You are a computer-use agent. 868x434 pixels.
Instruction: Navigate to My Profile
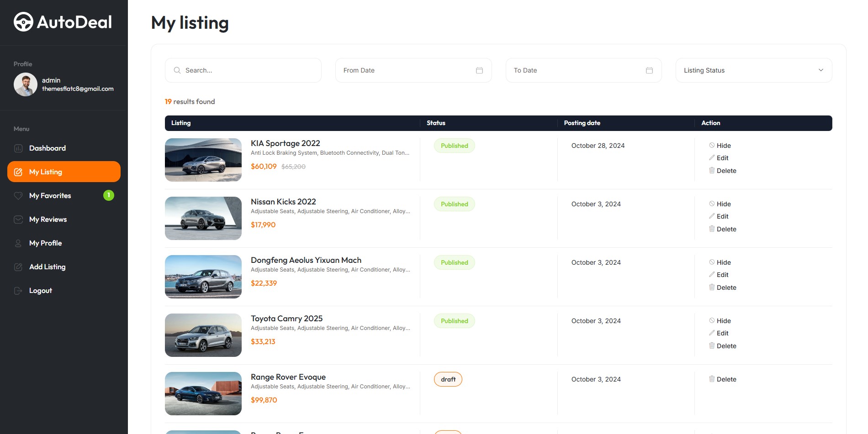click(64, 243)
